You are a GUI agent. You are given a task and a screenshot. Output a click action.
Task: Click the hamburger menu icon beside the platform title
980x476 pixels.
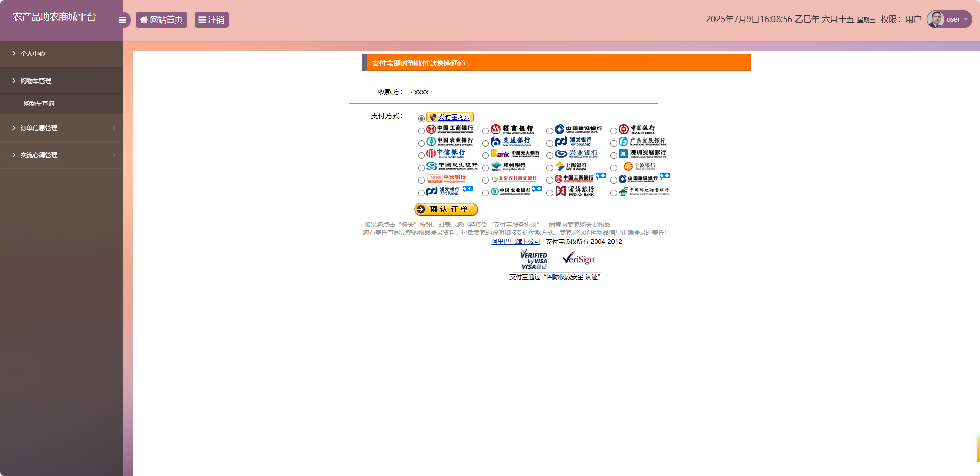pos(122,19)
